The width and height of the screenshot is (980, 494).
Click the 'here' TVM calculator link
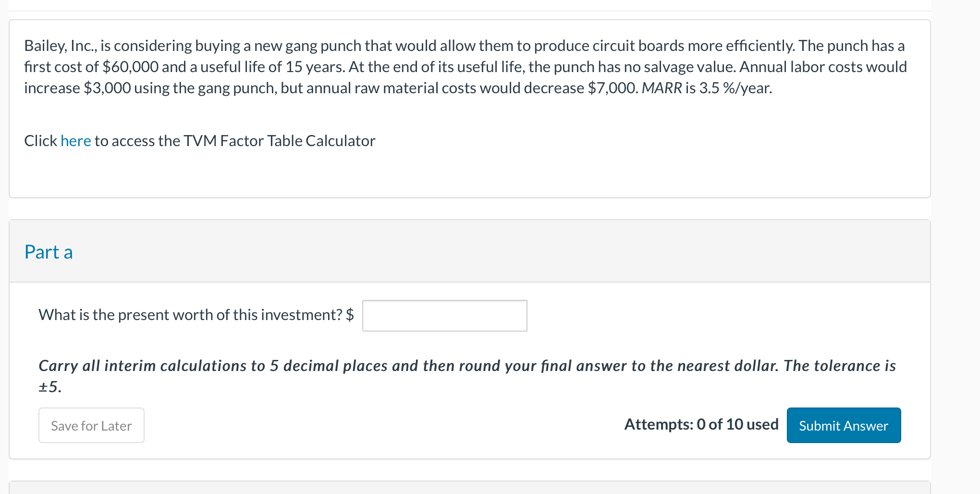75,141
